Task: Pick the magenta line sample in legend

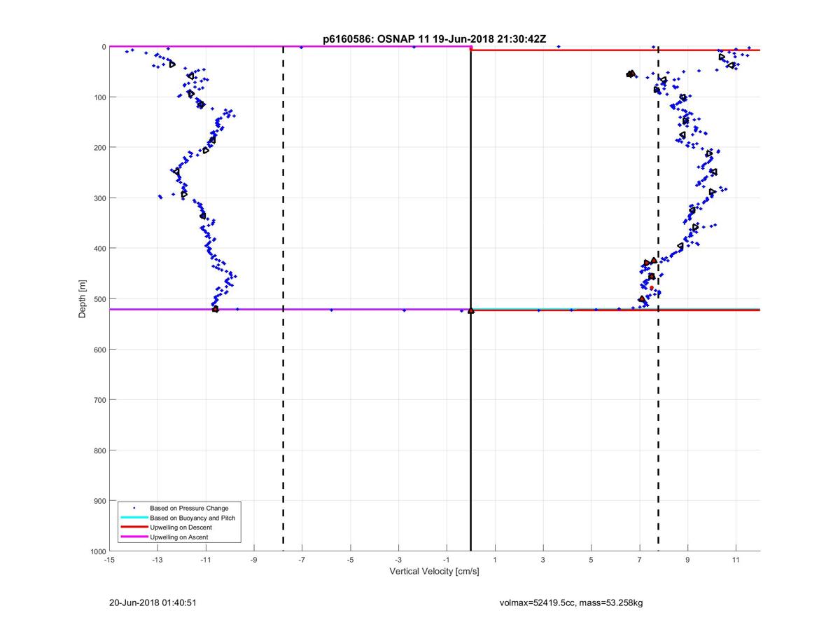Action: click(x=134, y=537)
